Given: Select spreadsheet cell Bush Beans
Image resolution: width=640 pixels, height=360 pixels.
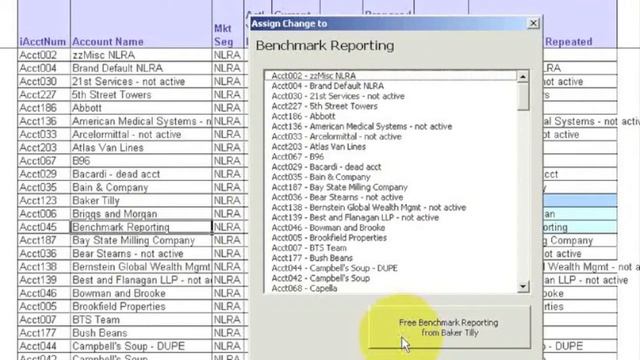Looking at the screenshot, I should 141,333.
